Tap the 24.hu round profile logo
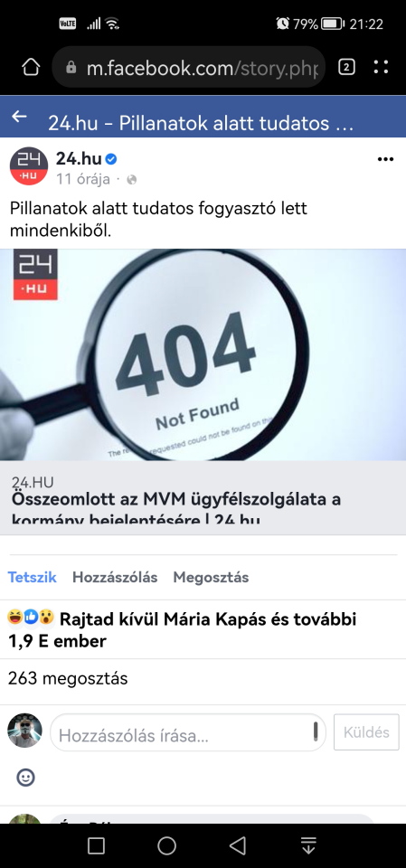Image resolution: width=406 pixels, height=868 pixels. coord(29,166)
